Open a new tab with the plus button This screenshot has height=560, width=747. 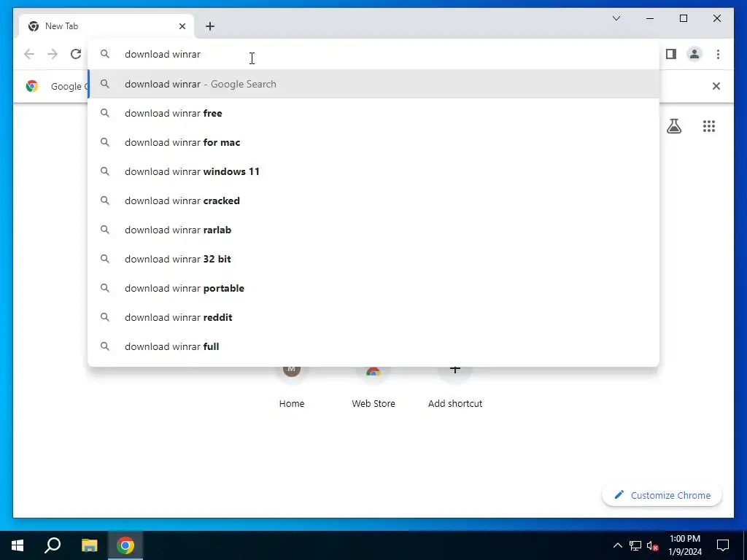210,26
